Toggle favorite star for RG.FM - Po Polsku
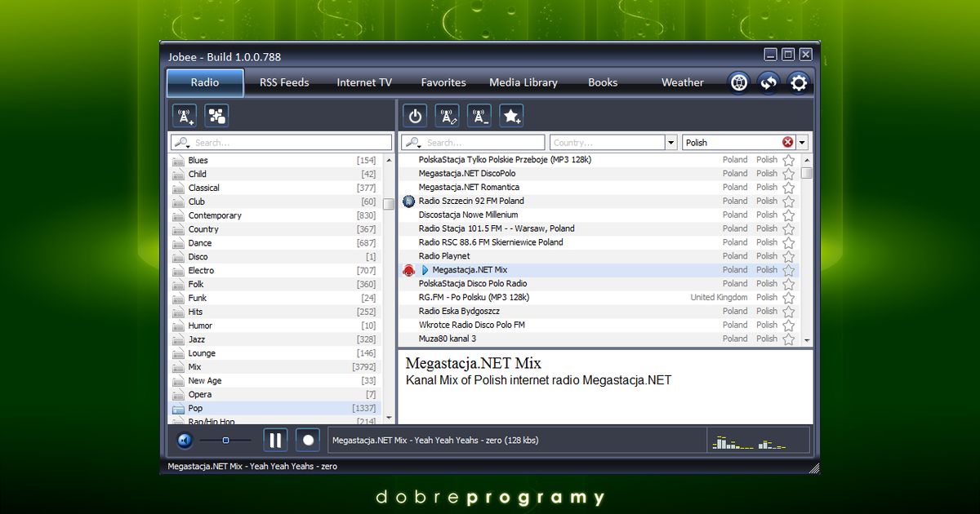 coord(788,298)
